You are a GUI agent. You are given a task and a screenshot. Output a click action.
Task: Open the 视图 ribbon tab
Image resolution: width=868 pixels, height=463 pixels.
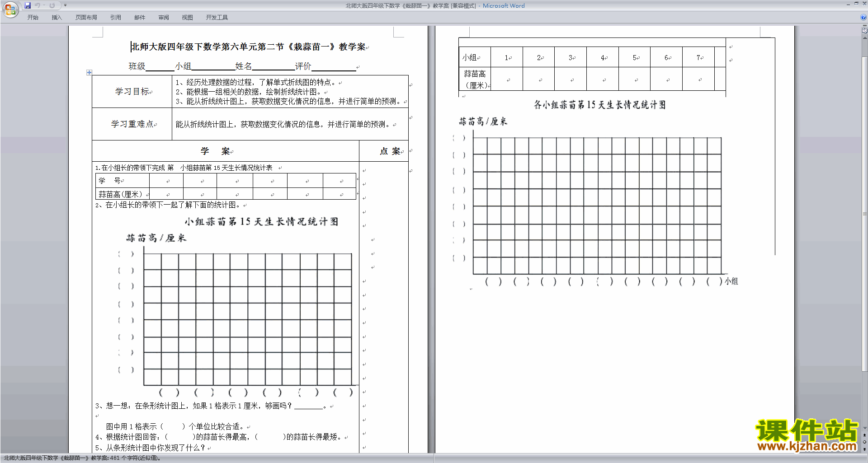[x=188, y=18]
